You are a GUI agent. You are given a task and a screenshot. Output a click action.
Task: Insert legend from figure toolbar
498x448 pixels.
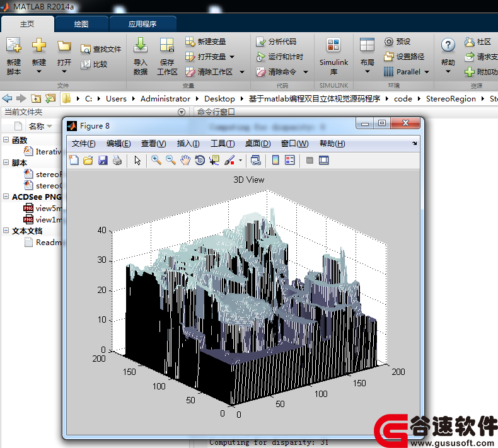click(x=289, y=160)
